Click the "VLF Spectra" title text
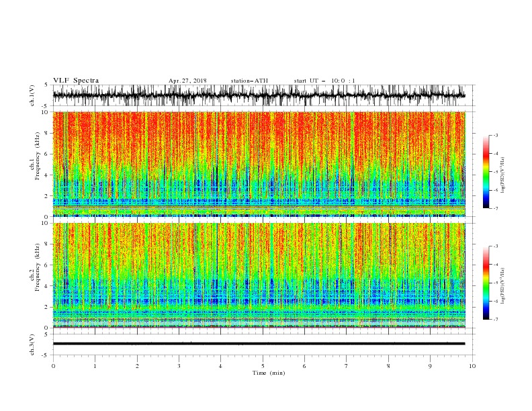This screenshot has width=532, height=411. click(76, 81)
